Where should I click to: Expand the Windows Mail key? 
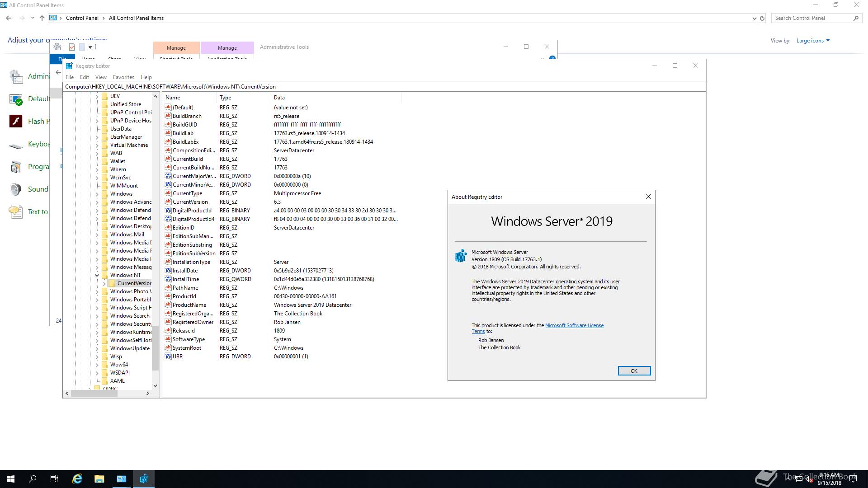pyautogui.click(x=97, y=235)
